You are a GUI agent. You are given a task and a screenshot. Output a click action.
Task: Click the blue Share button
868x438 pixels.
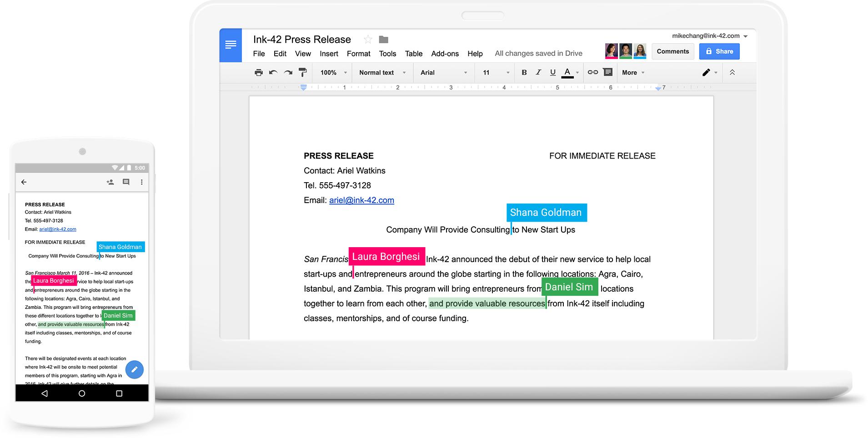[x=719, y=51]
